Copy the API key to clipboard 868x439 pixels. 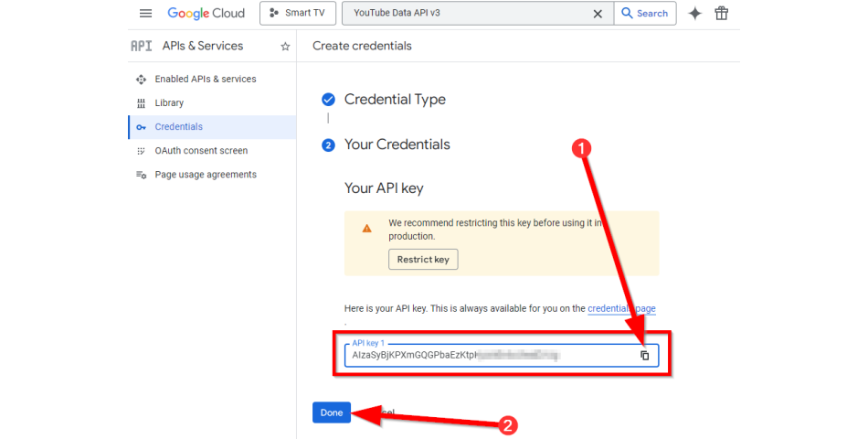(644, 356)
